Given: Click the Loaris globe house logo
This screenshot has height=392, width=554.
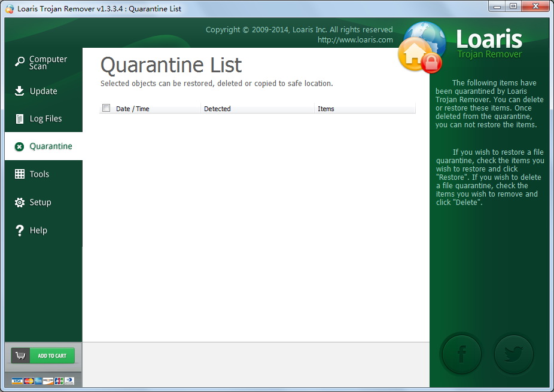Looking at the screenshot, I should 422,47.
